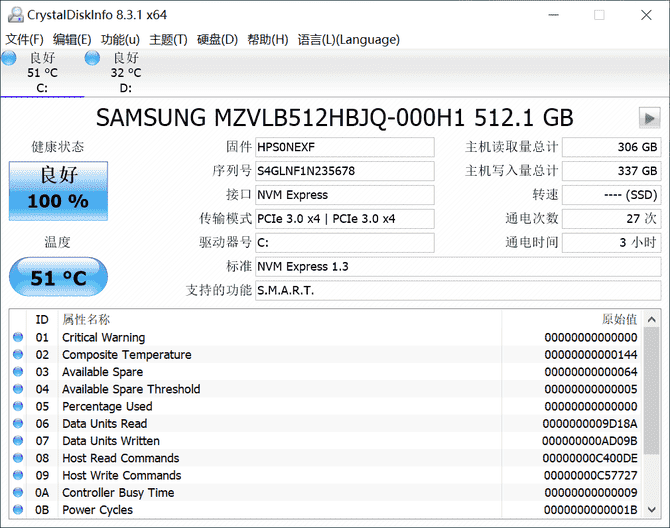Click status dot for Available Spare Threshold row
Screen dimensions: 670x528
point(18,389)
